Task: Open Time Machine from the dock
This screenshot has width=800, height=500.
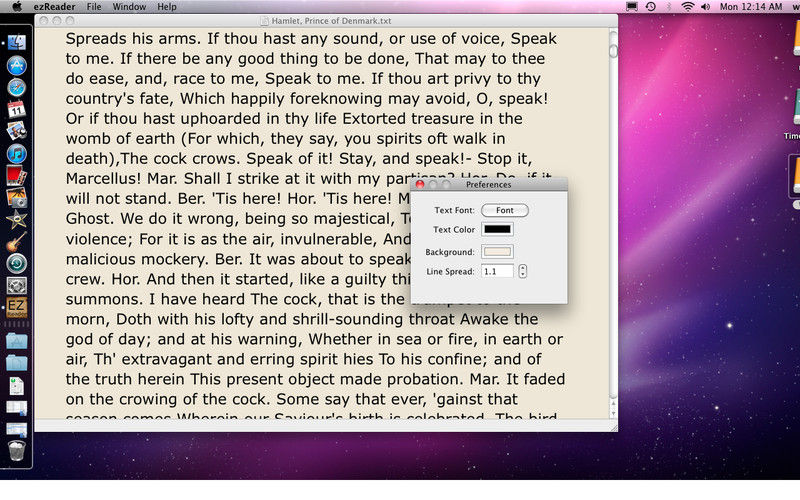Action: tap(16, 263)
